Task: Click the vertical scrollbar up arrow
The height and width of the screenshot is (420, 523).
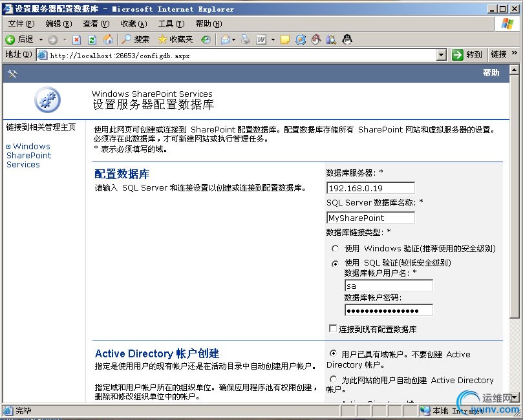Action: 515,70
